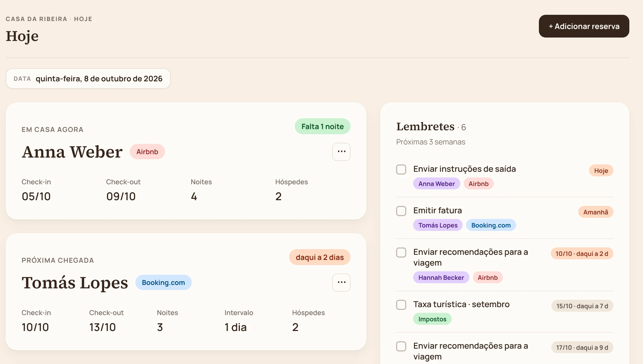Screen dimensions: 643x364
Task: Click the Booking.com badge beside Tomás Lopes
Action: 163,282
